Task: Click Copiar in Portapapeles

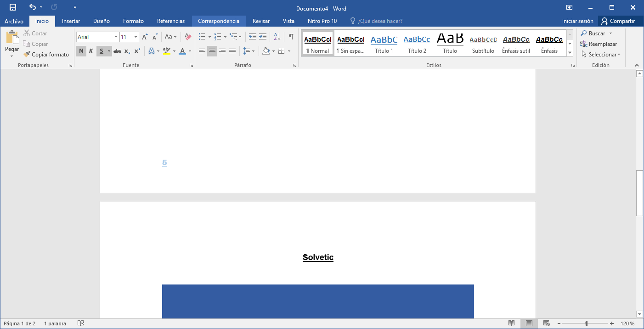Action: [35, 44]
